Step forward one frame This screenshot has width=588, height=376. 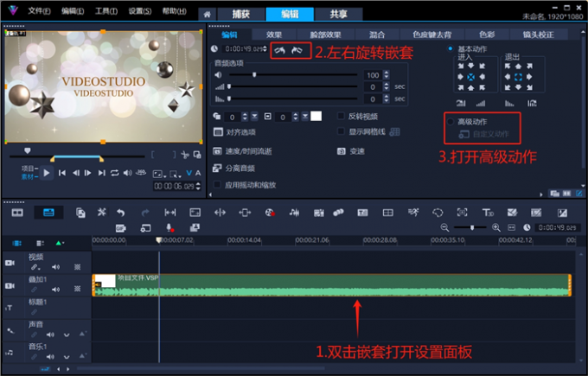coord(87,173)
